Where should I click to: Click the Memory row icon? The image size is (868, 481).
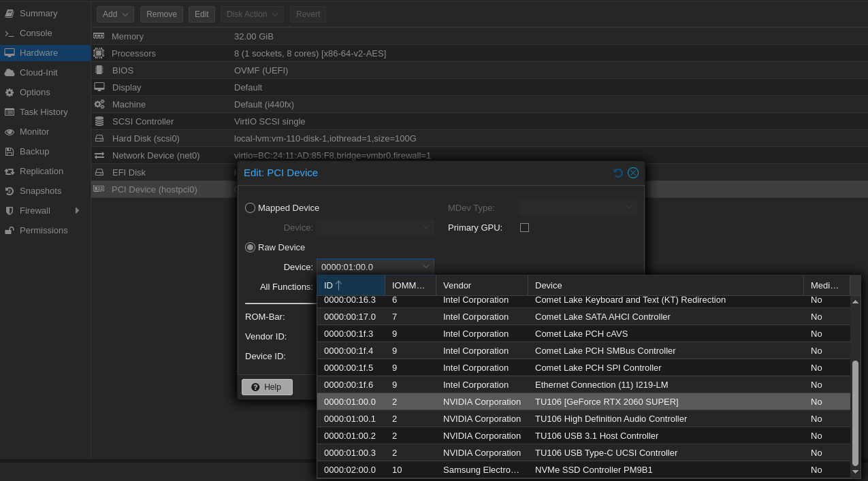click(99, 36)
